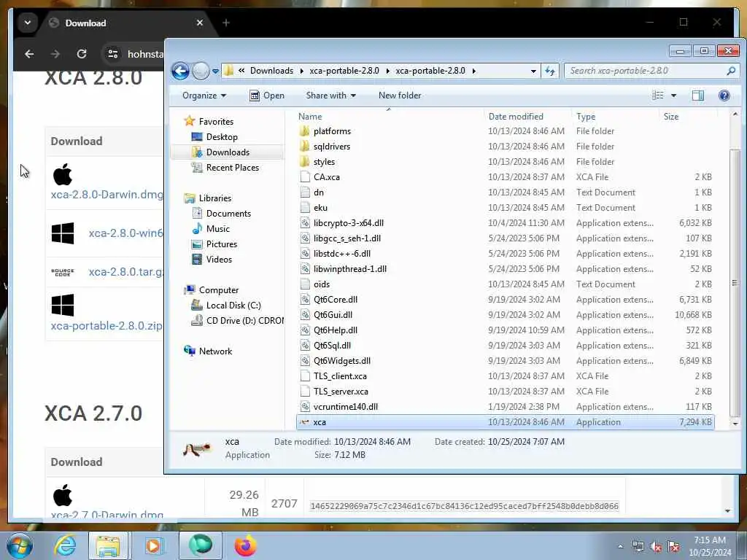
Task: Select Network in navigation pane
Action: pyautogui.click(x=208, y=351)
